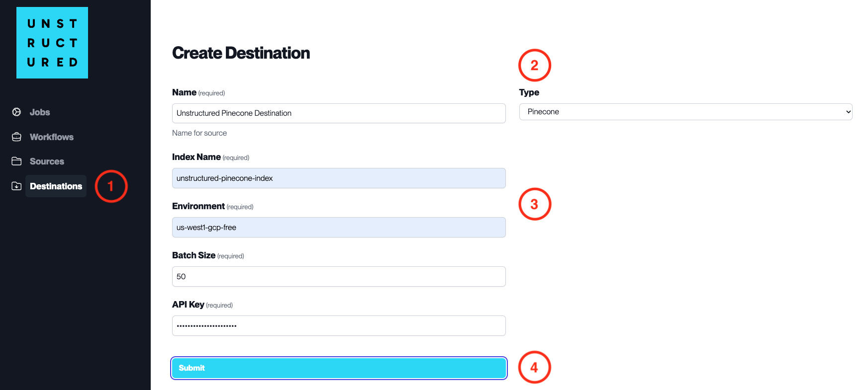Viewport: 868px width, 390px height.
Task: Click the API Key password field
Action: (x=339, y=326)
